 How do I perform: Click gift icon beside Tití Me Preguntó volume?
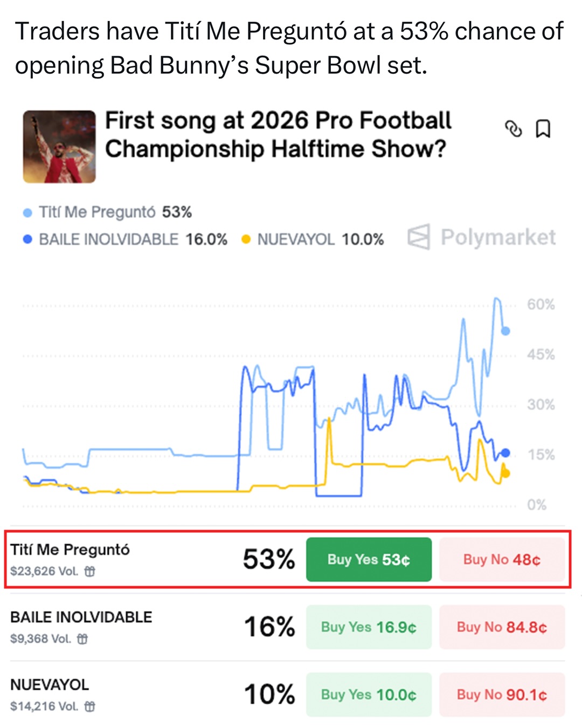[x=90, y=571]
